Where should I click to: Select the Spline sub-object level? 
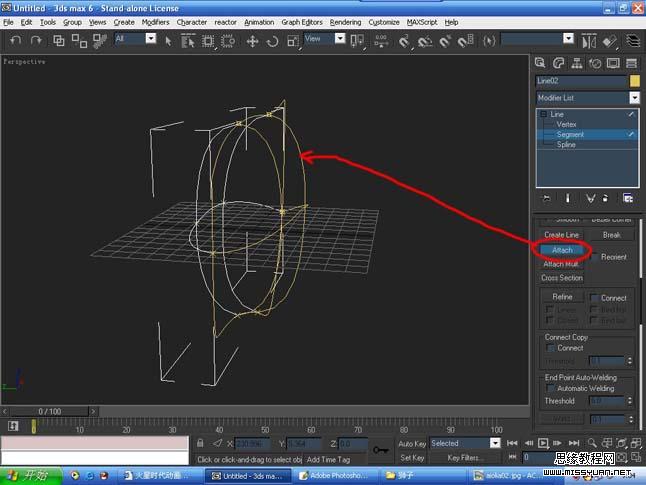coord(566,145)
